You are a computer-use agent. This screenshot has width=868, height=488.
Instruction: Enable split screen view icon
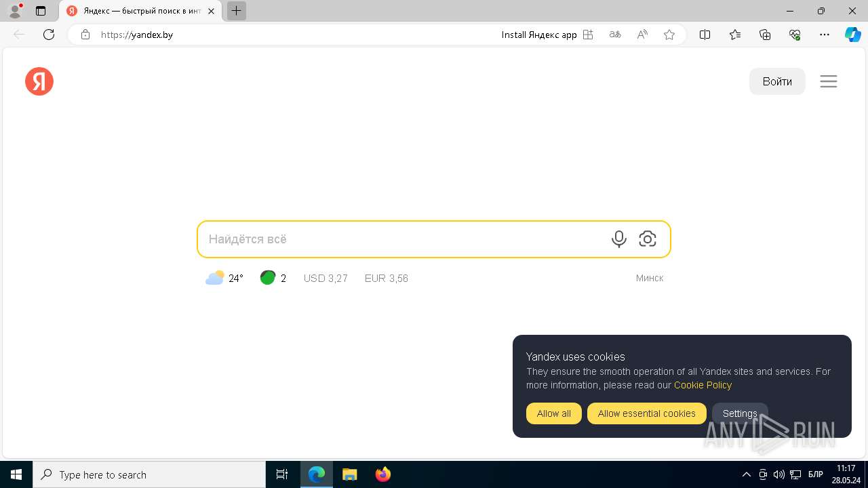(705, 35)
